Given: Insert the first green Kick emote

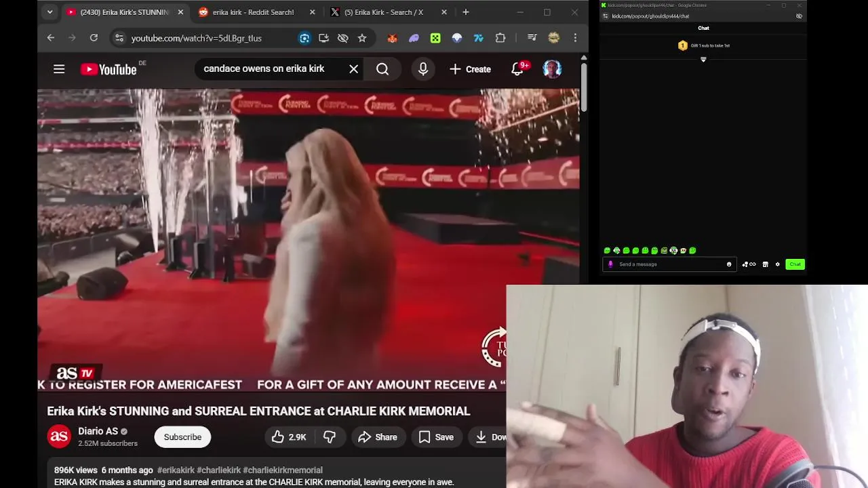Looking at the screenshot, I should pos(607,251).
